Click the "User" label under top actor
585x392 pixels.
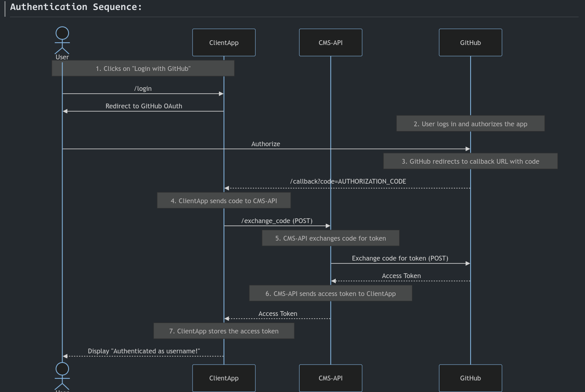[62, 57]
